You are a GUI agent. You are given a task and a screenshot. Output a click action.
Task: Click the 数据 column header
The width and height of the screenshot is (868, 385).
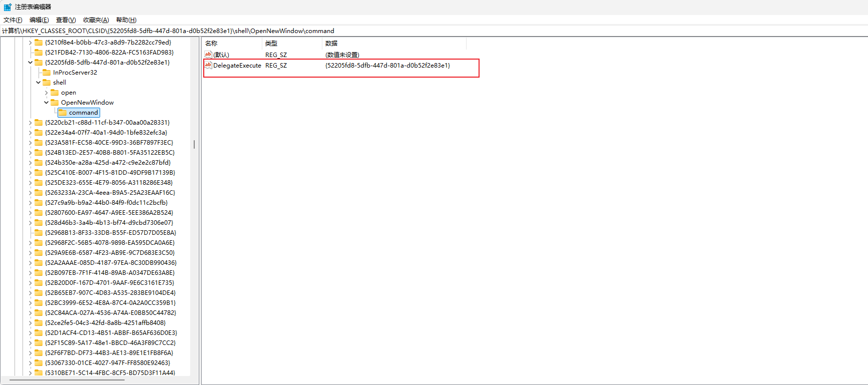pos(394,44)
